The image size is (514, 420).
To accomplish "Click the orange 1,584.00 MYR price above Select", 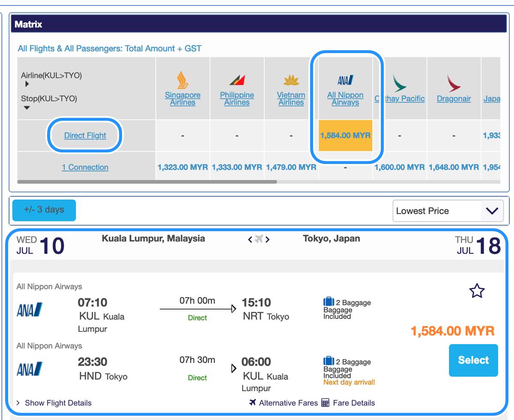I will [x=453, y=331].
